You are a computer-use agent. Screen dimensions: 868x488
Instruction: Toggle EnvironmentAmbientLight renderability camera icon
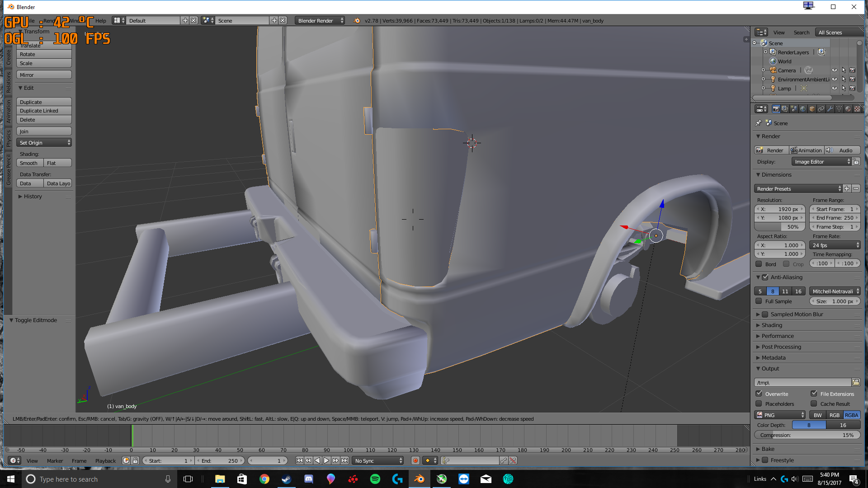(x=853, y=79)
